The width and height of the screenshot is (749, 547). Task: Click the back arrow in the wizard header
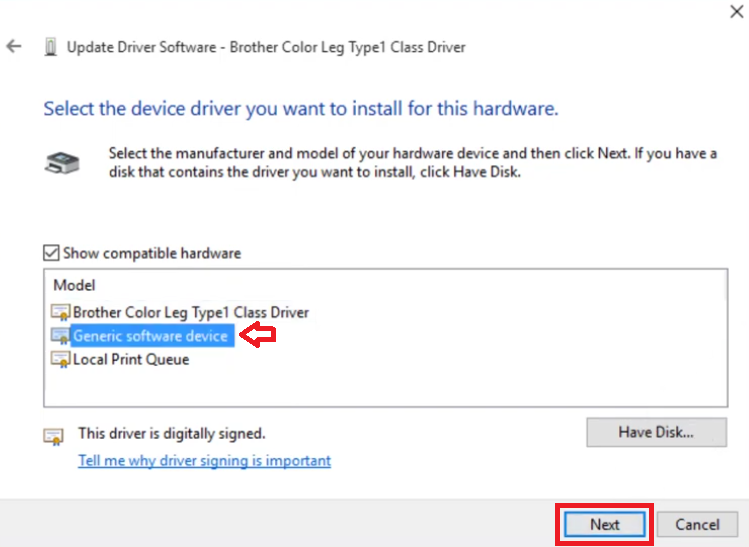(x=14, y=47)
